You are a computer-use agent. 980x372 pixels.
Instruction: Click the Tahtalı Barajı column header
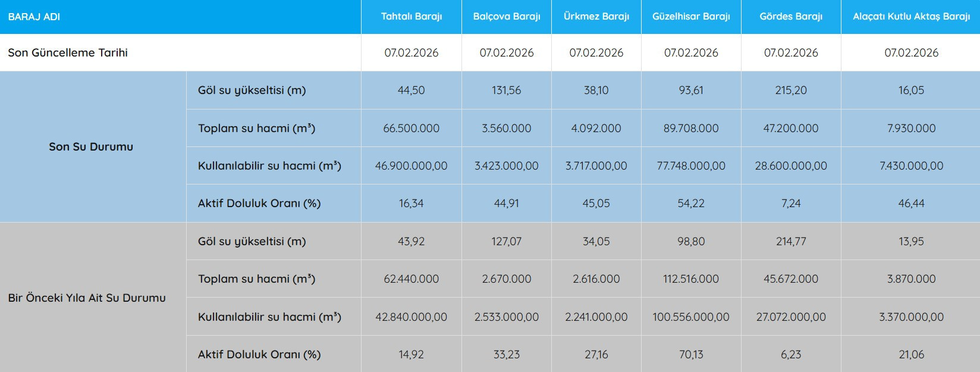pos(412,17)
